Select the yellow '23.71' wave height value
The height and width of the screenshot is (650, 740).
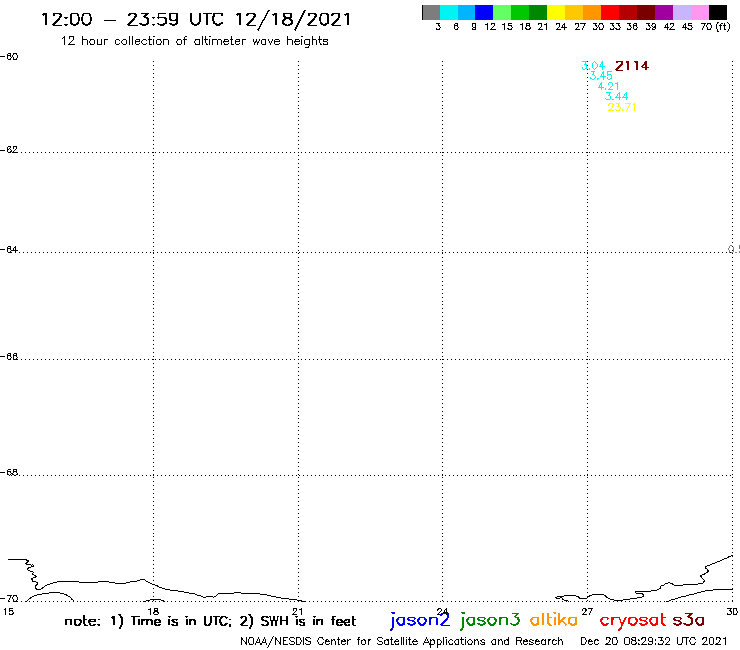pos(622,107)
